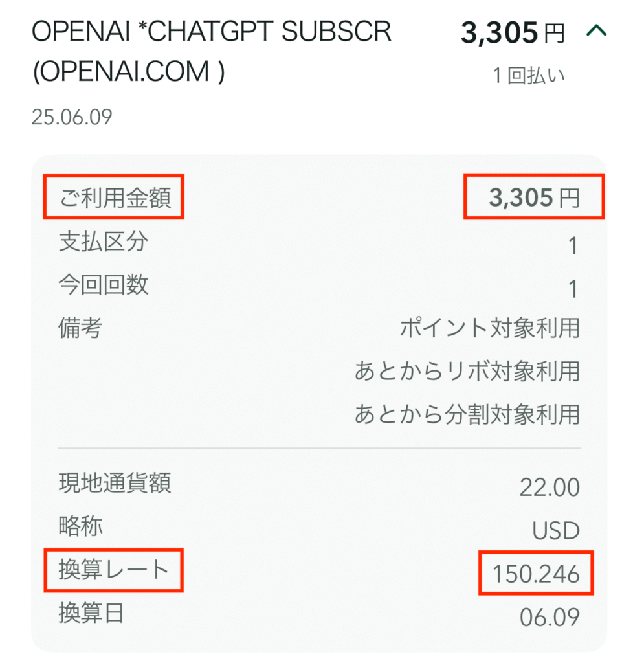Click the highlighted 3,305 円 usage amount

(x=534, y=197)
